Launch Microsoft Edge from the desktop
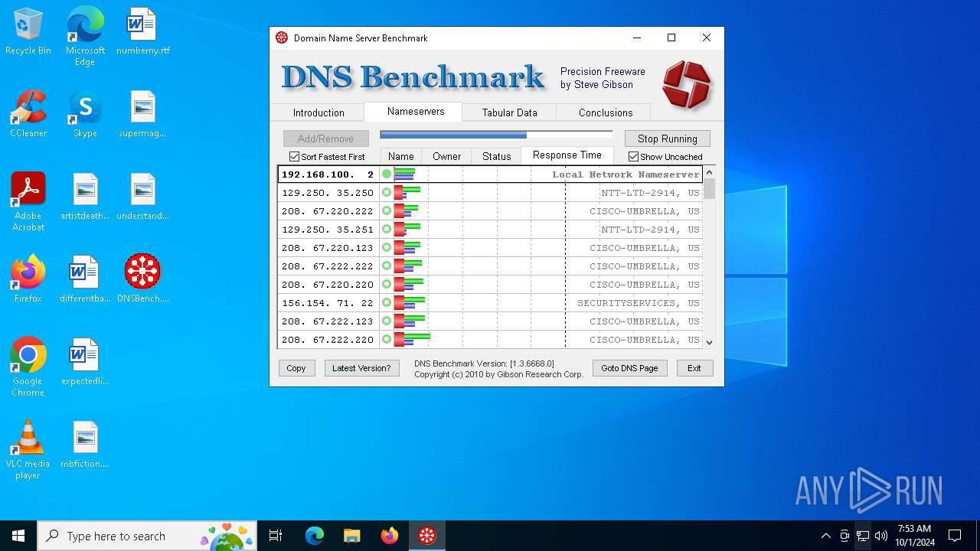 pos(85,37)
